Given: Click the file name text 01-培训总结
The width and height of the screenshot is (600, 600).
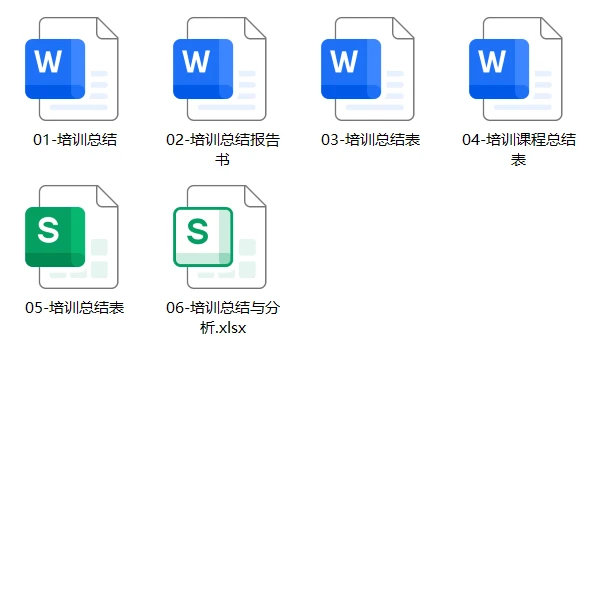Looking at the screenshot, I should (x=75, y=140).
